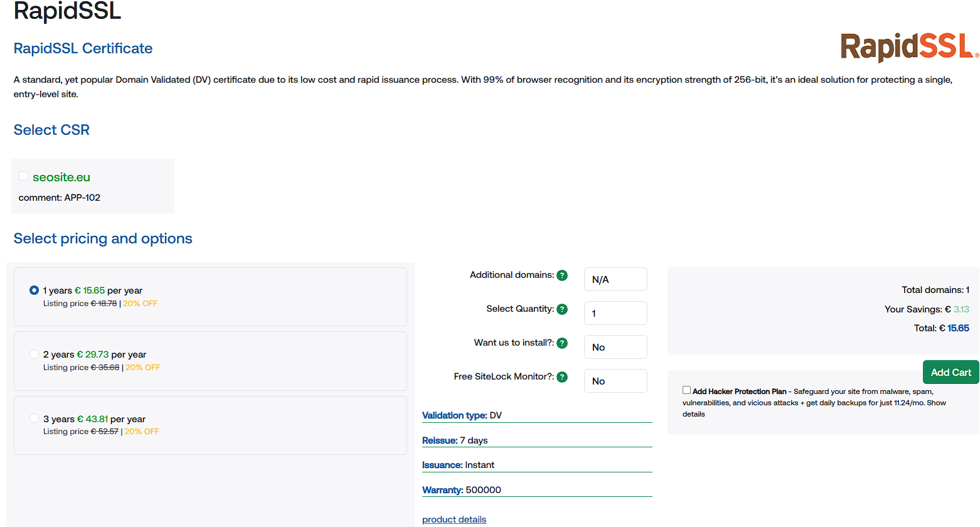Tick the seosite.eu CSR checkbox
This screenshot has height=527, width=980.
(23, 176)
